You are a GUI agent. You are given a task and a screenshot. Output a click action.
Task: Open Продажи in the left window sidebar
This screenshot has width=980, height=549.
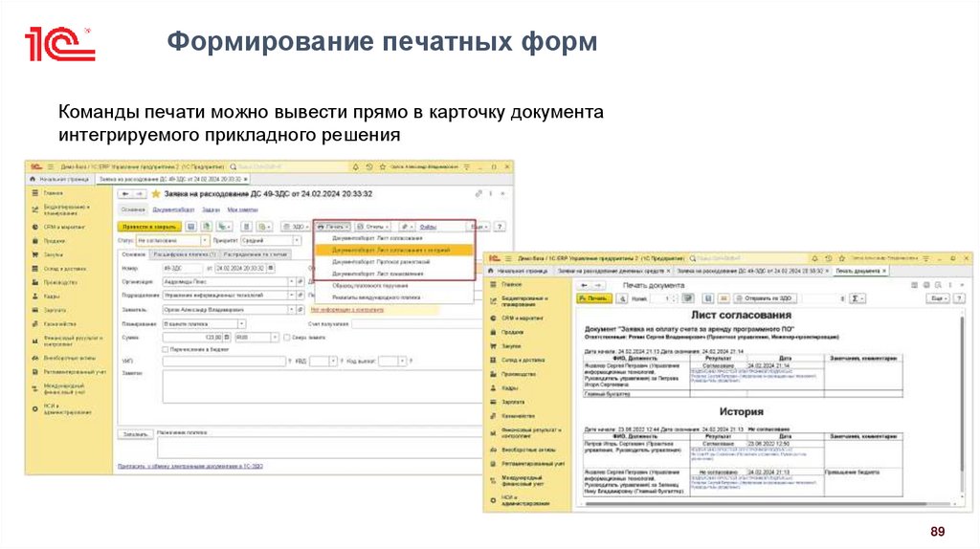(54, 241)
